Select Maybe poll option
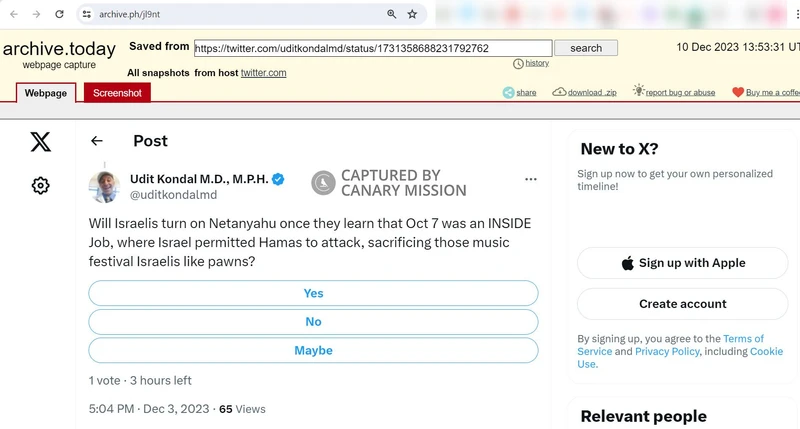The height and width of the screenshot is (429, 800). (x=313, y=351)
